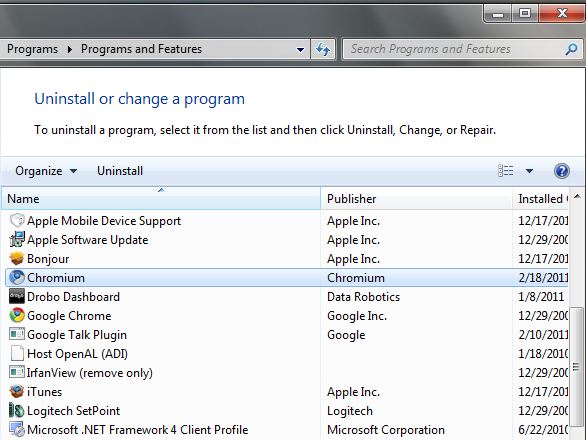Screen dimensions: 586x440
Task: Select the Host OpenAL (ADI) entry
Action: tap(77, 354)
